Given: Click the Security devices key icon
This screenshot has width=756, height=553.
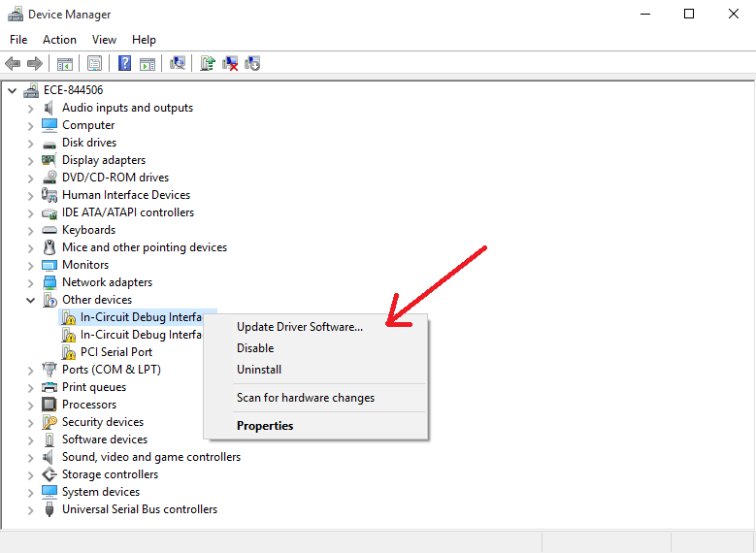Looking at the screenshot, I should click(49, 422).
